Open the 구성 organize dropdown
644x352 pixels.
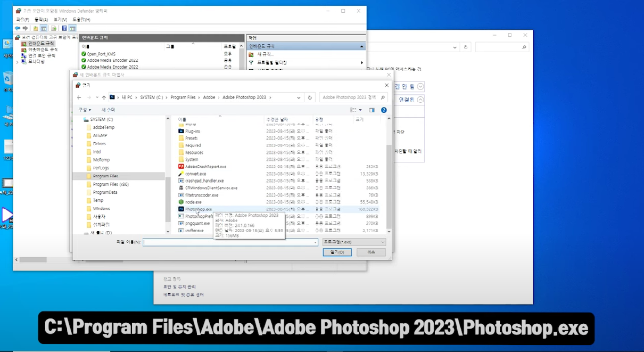click(85, 110)
